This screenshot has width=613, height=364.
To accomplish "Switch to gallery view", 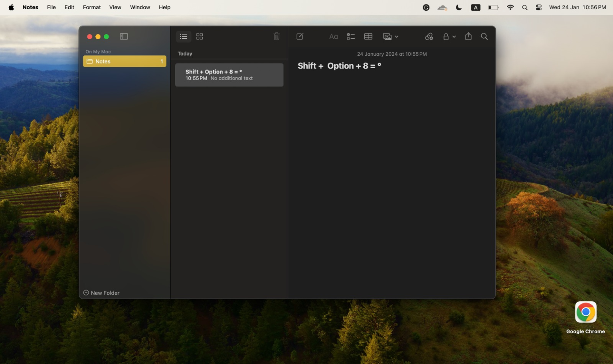I will (200, 36).
